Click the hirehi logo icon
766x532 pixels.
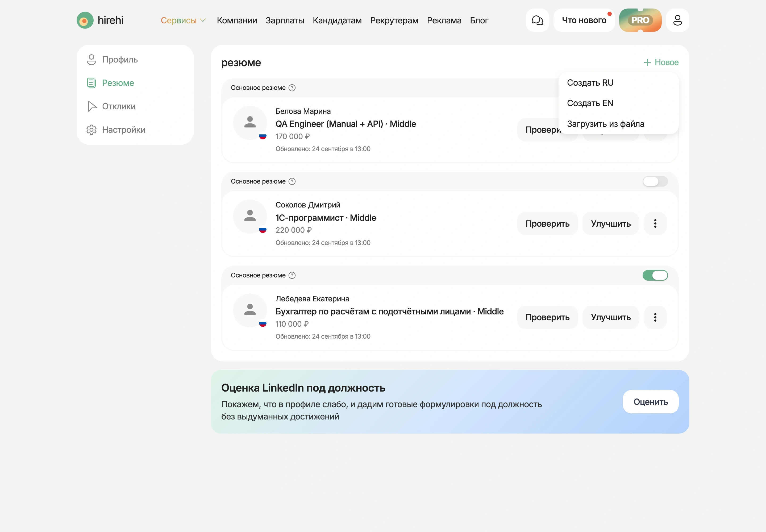point(85,20)
